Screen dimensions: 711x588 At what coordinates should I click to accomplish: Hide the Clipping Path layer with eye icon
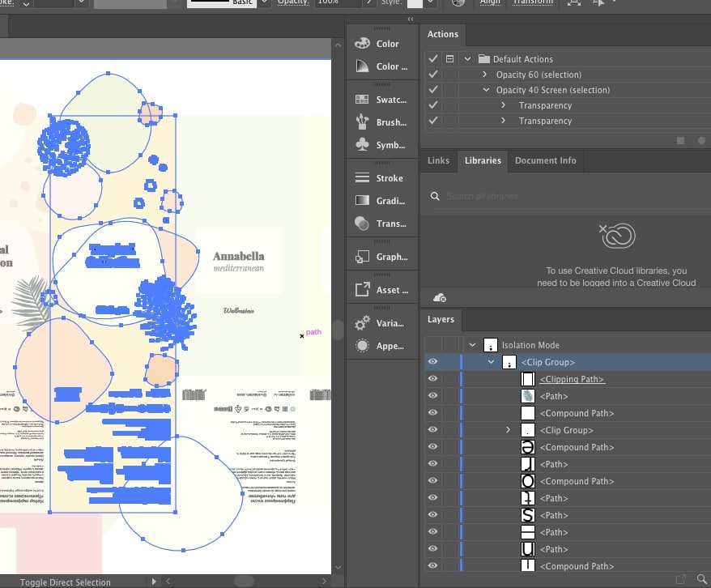click(x=432, y=379)
